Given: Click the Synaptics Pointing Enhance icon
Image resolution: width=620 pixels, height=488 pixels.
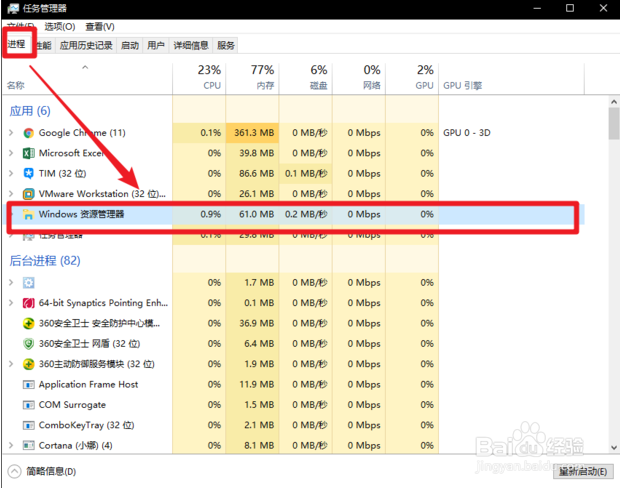Looking at the screenshot, I should [28, 303].
